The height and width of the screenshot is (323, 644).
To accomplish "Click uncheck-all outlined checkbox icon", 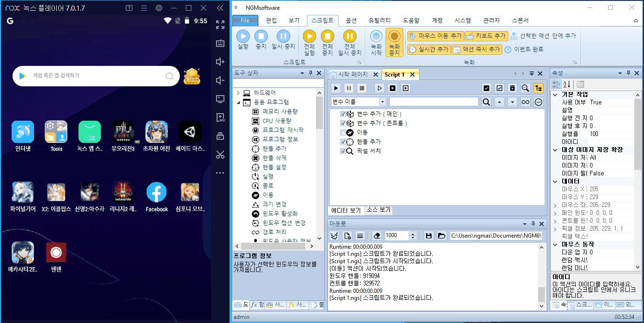I will 499,88.
